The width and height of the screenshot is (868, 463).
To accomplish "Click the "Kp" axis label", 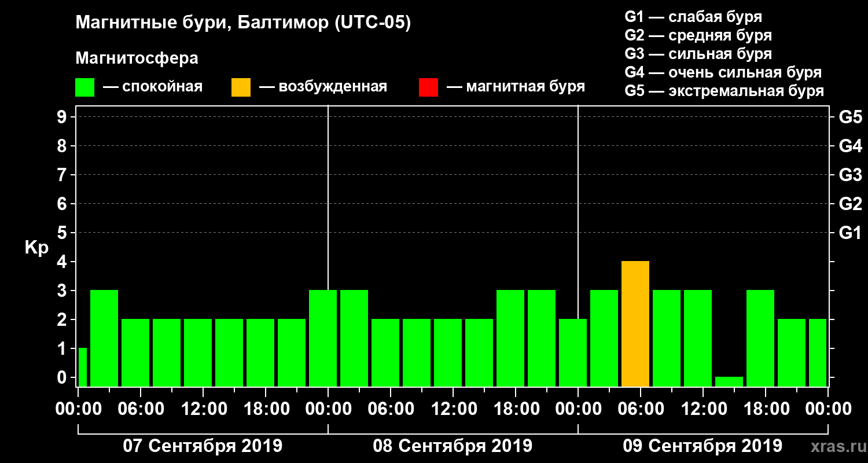I will 36,248.
